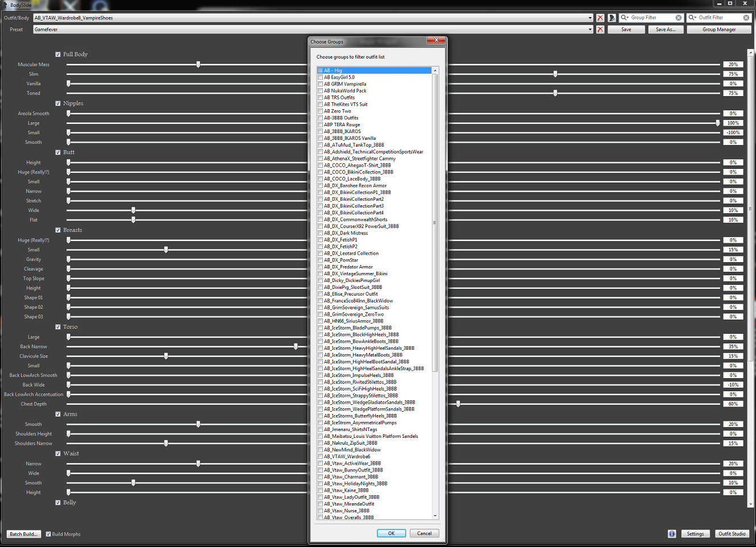Select the 'AB_IceStorm_BladePumps_3BBB' list entry
This screenshot has height=547, width=756.
pyautogui.click(x=358, y=328)
